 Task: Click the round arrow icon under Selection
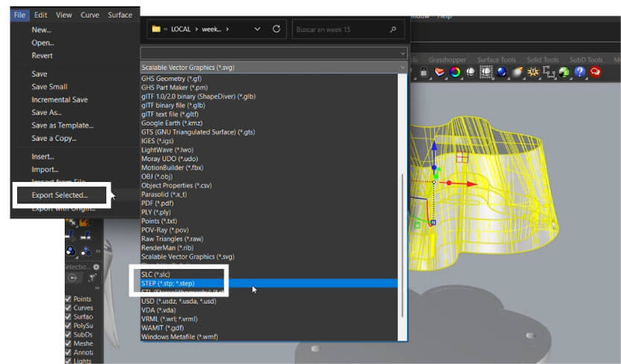click(x=72, y=278)
